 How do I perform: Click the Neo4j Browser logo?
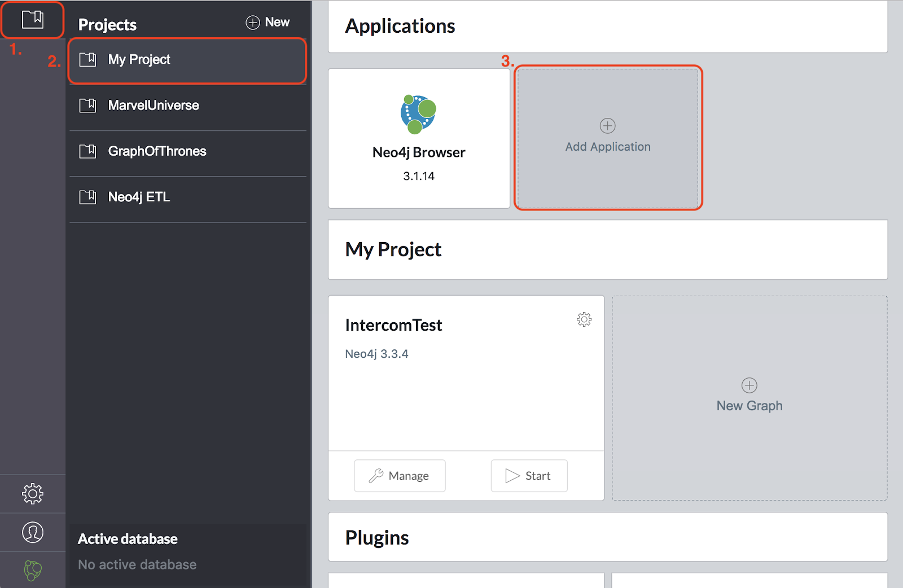419,115
